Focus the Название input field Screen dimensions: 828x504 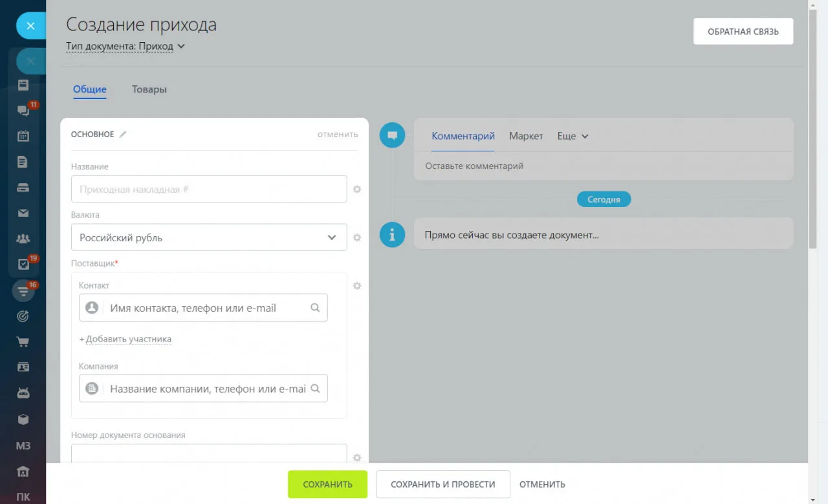(x=209, y=189)
